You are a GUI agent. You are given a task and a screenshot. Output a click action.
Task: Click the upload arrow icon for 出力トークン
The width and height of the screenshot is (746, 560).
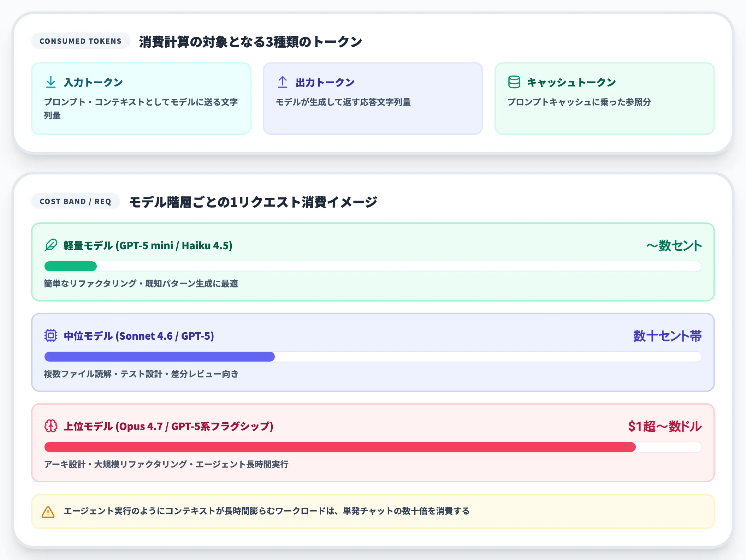coord(283,82)
